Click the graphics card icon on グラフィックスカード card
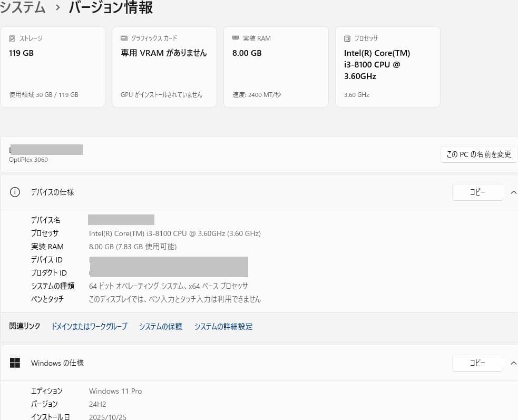Image resolution: width=518 pixels, height=420 pixels. point(124,38)
